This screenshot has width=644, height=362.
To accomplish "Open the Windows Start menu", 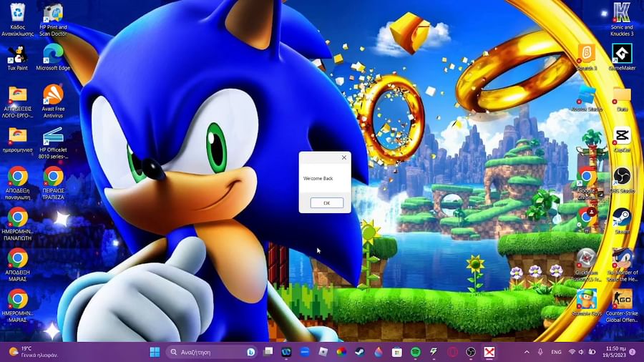I will tap(155, 352).
